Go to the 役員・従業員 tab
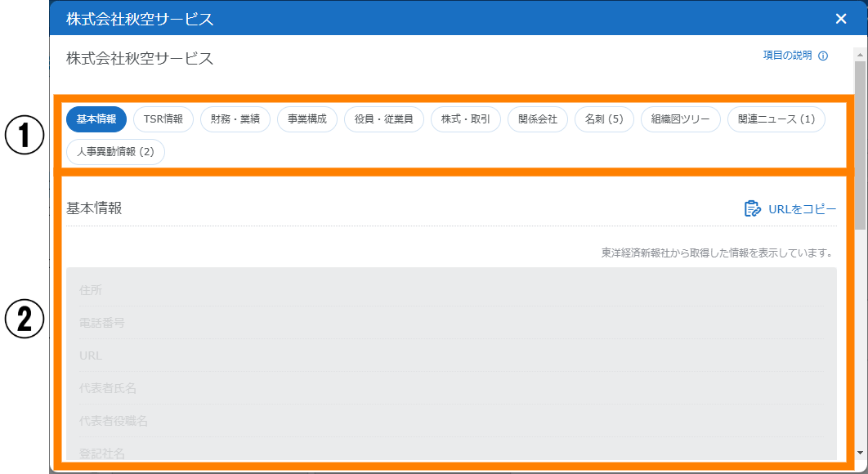Image resolution: width=868 pixels, height=474 pixels. (383, 119)
